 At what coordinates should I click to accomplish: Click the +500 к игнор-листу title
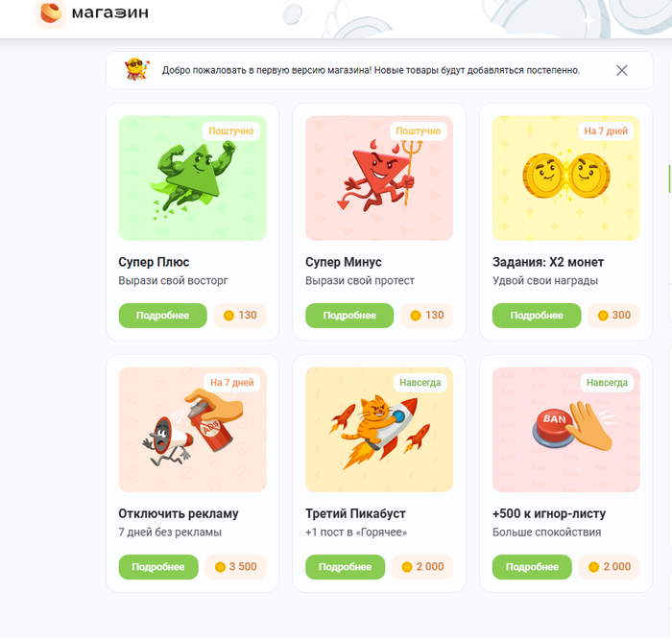coord(548,513)
